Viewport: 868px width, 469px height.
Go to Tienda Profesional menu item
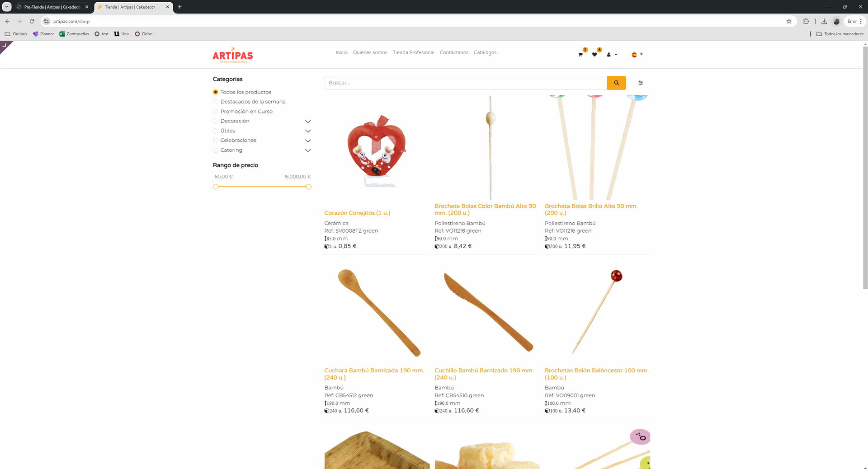click(413, 52)
